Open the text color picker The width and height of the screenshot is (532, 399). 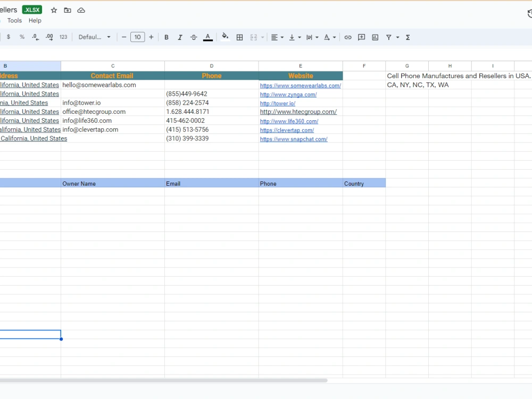[x=208, y=37]
